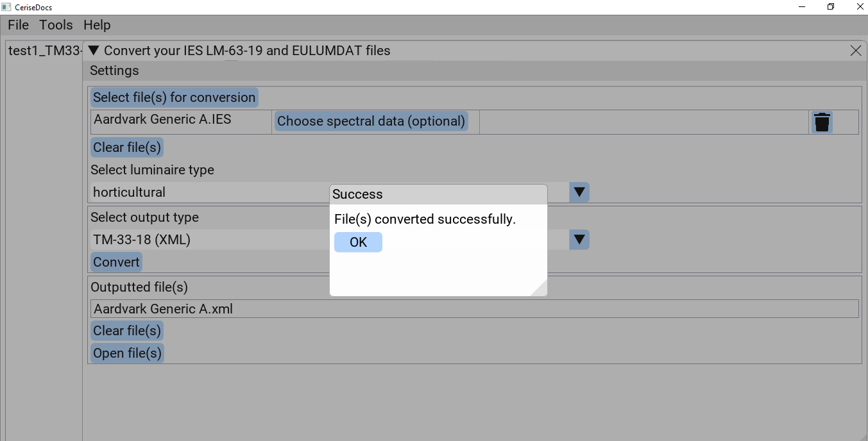868x441 pixels.
Task: Select Aardvark Generic A.xml output entry
Action: tap(475, 309)
